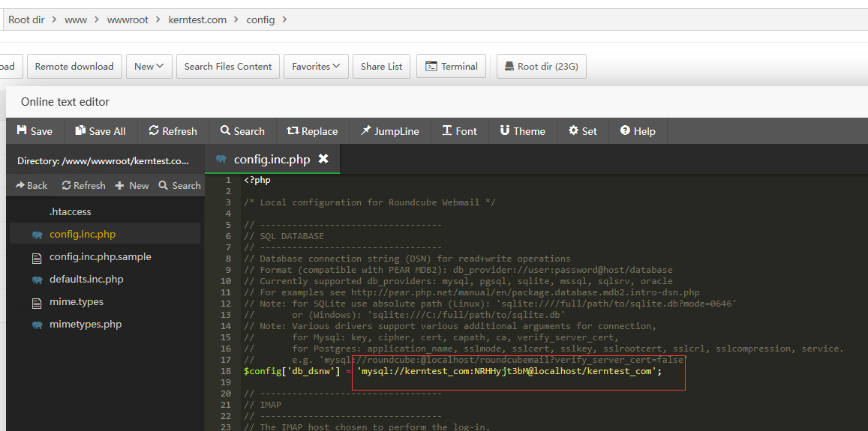Refresh the editor using toolbar Refresh
The image size is (868, 431).
pos(173,131)
